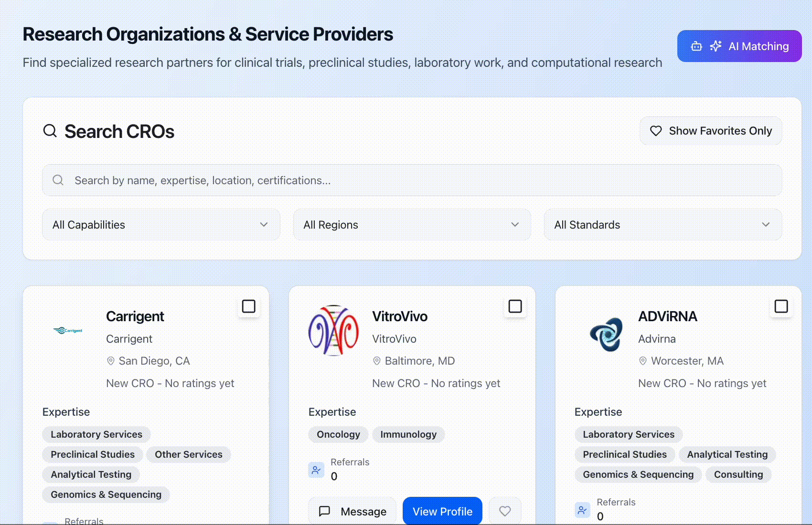Tick the Carrigent selection checkbox

(x=248, y=306)
